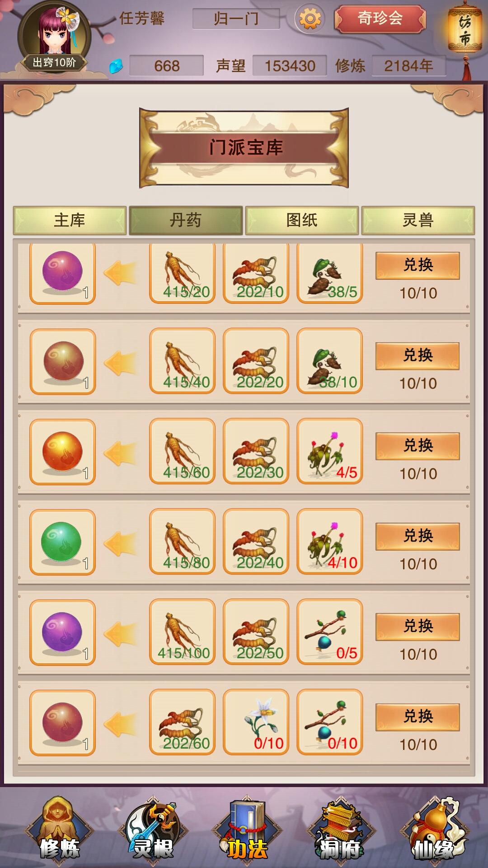Click 兑换 for the green pill
Image resolution: width=488 pixels, height=868 pixels.
tap(418, 536)
